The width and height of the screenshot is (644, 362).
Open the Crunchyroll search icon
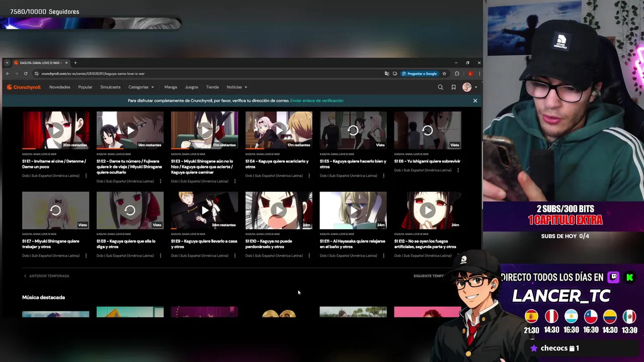pos(440,87)
